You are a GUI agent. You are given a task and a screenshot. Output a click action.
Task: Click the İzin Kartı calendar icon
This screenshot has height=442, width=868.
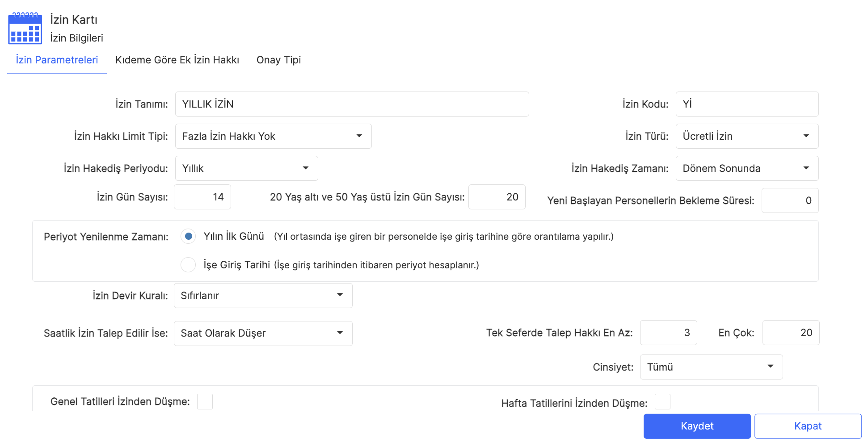[x=25, y=29]
